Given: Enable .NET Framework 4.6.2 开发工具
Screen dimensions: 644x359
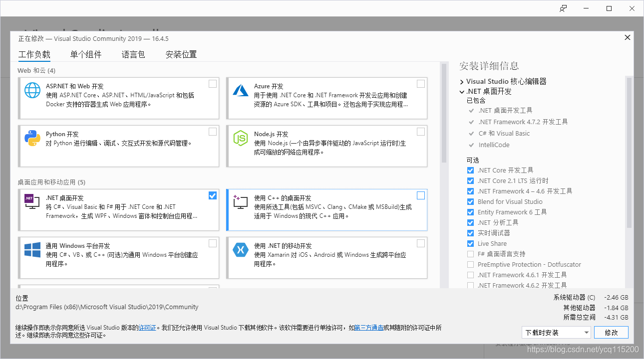Looking at the screenshot, I should point(470,285).
